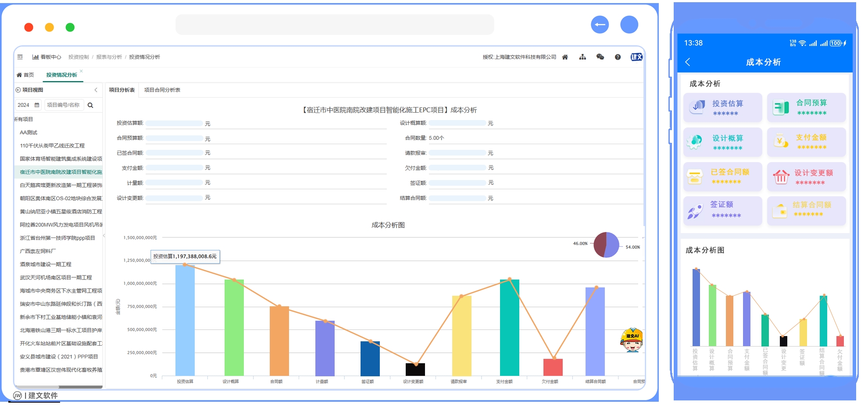Viewport: 868px width, 407px height.
Task: Click the 建文AI assistant mascot
Action: click(631, 340)
